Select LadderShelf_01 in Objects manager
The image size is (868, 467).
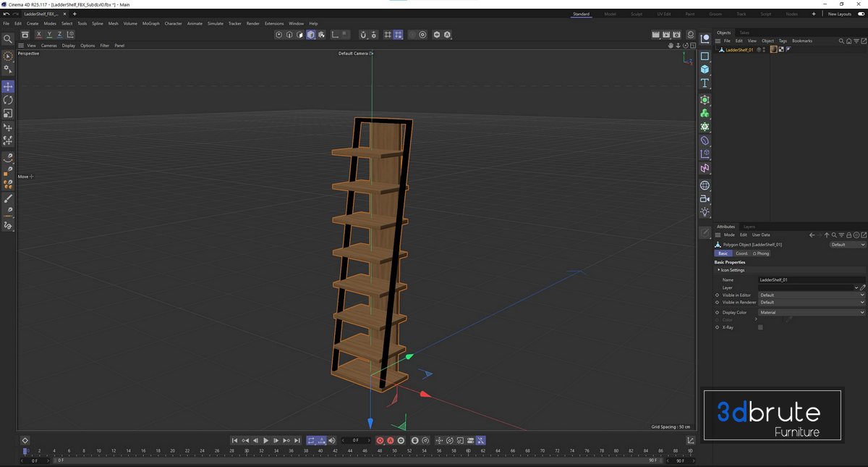click(739, 50)
